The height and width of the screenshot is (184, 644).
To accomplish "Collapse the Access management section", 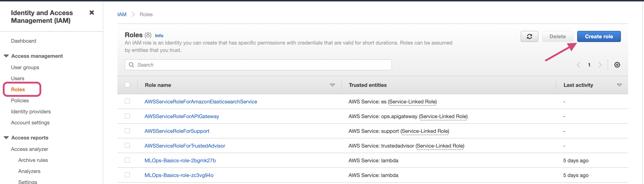I will (6, 56).
